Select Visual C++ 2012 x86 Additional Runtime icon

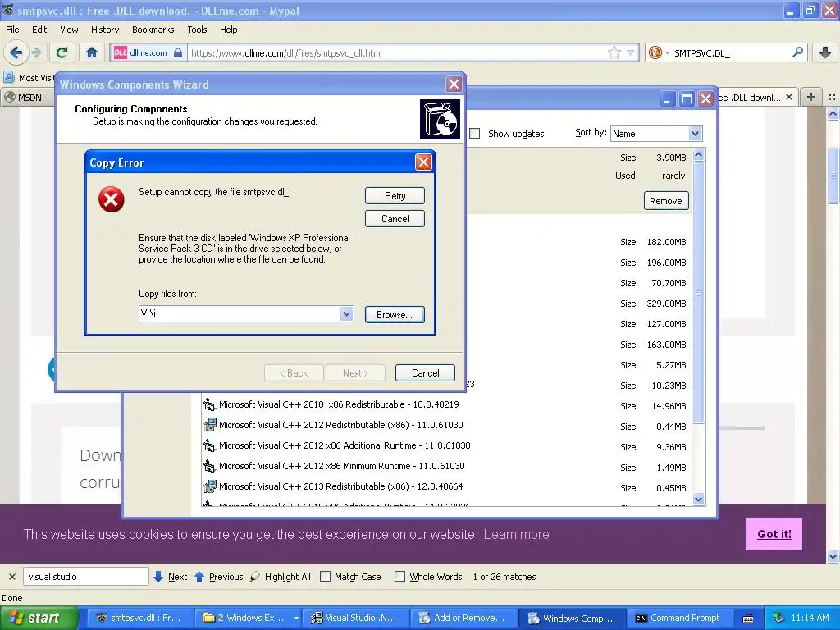click(209, 445)
